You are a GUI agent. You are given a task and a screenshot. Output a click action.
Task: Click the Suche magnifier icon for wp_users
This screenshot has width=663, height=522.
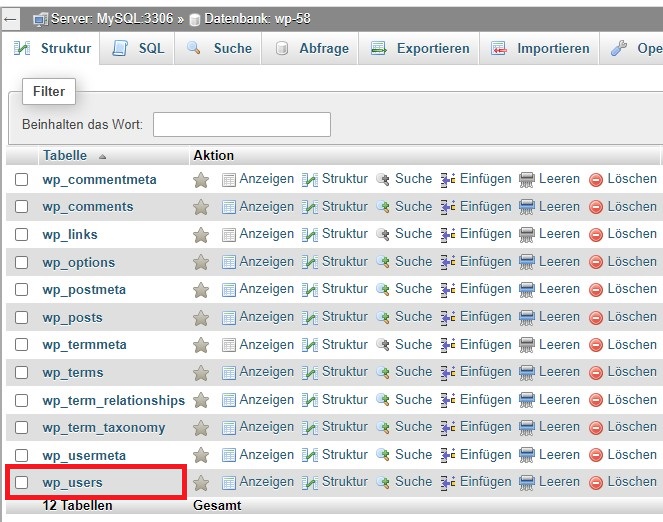point(383,482)
